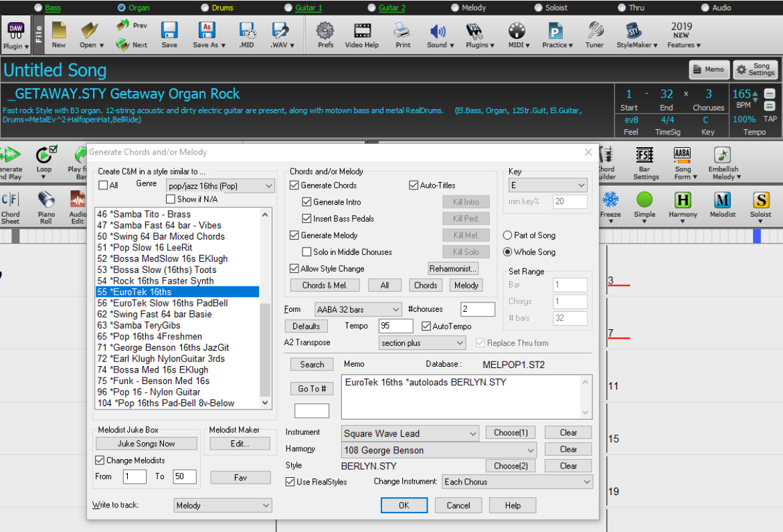Click the melodist list scrollbar

265,308
